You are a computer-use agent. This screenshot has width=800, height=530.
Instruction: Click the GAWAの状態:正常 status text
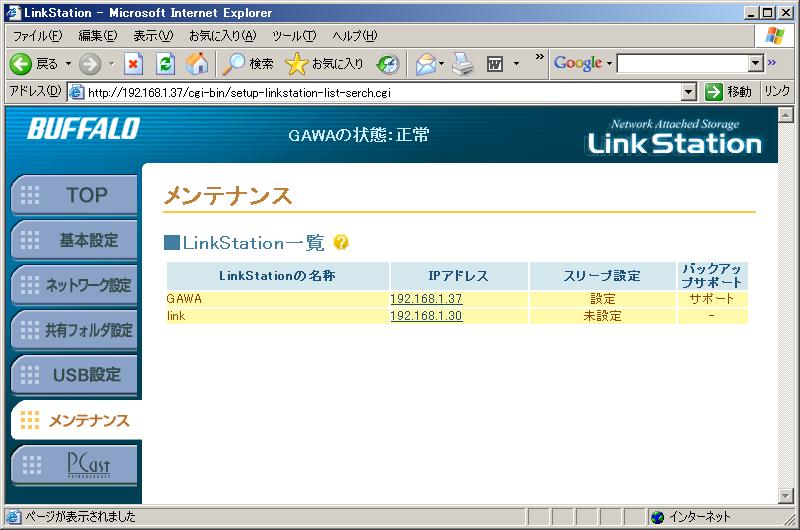tap(359, 135)
